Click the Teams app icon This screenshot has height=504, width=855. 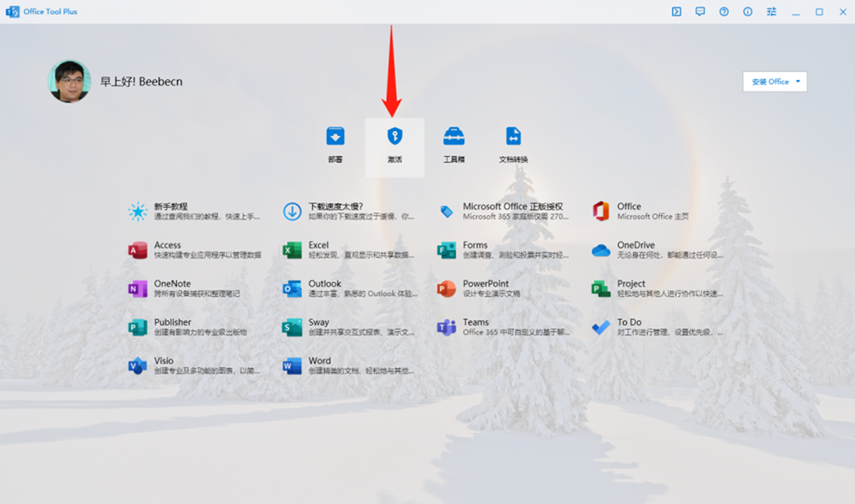(x=447, y=327)
